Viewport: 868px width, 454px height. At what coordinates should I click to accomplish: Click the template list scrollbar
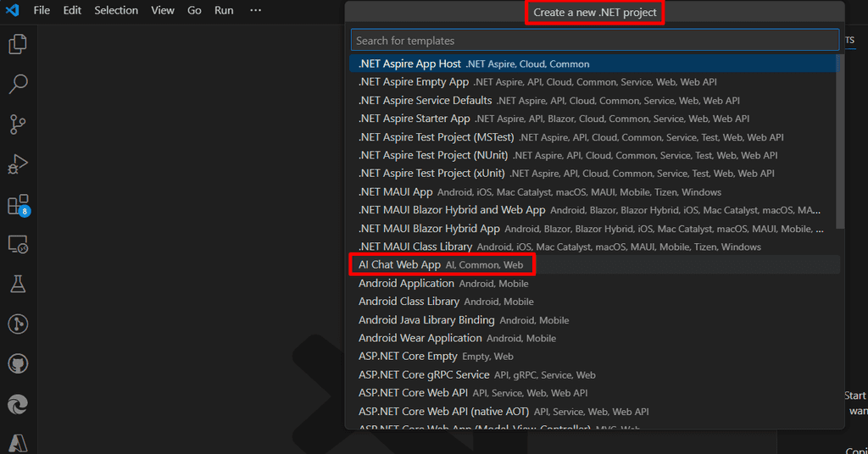pyautogui.click(x=840, y=141)
